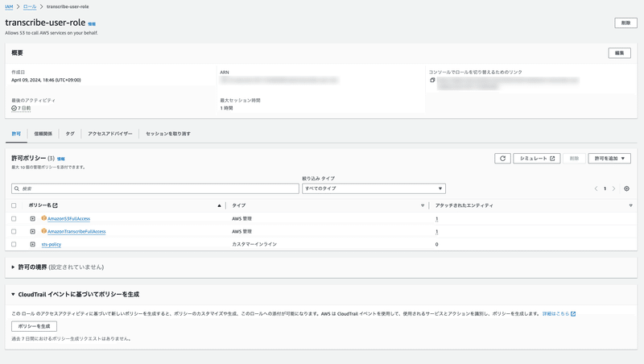Image resolution: width=644 pixels, height=364 pixels.
Task: Open the すべてのタイプ filter dropdown
Action: pos(374,188)
